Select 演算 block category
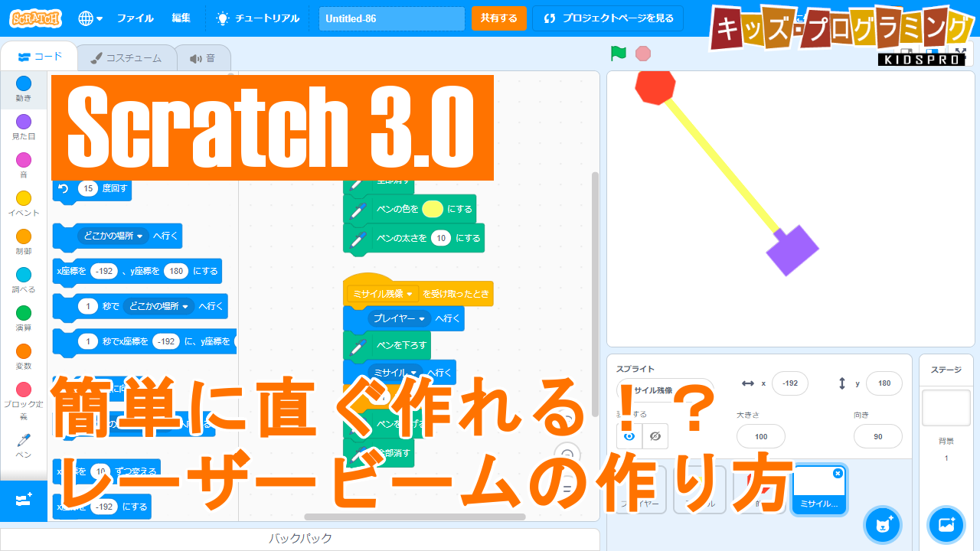 (x=24, y=318)
